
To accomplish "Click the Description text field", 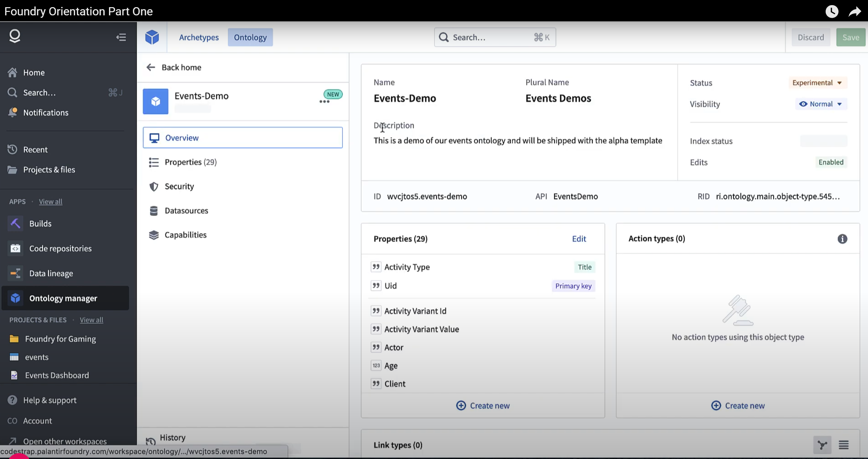I will [x=518, y=141].
